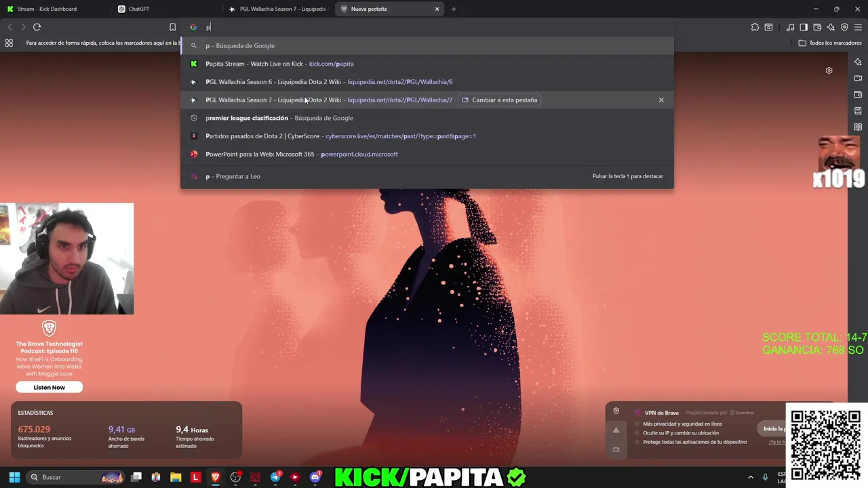Switch to the ChatGPT tab
This screenshot has width=868, height=488.
tap(167, 9)
